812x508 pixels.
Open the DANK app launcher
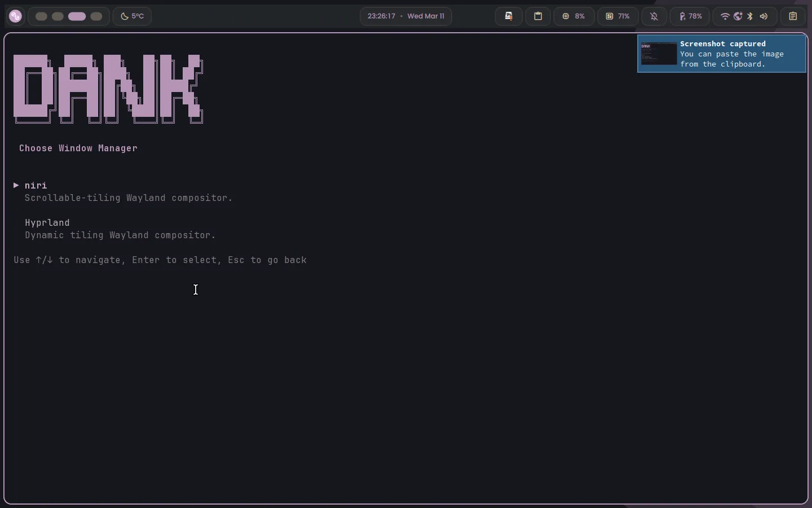point(15,16)
